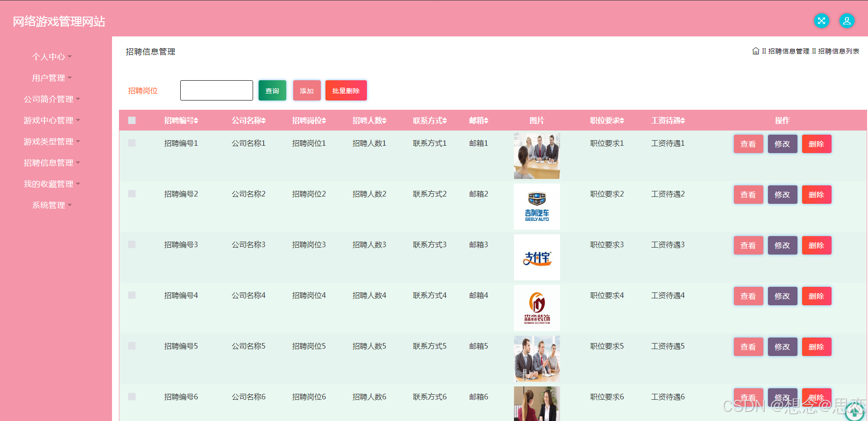Tick the checkbox for 招聘编号3
Image resolution: width=868 pixels, height=421 pixels.
pos(132,244)
